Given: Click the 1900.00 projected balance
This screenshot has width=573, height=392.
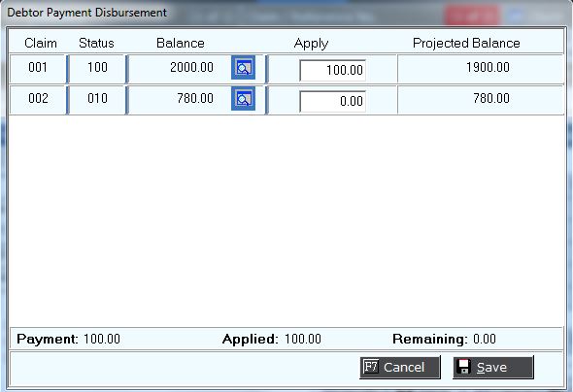Looking at the screenshot, I should click(488, 68).
